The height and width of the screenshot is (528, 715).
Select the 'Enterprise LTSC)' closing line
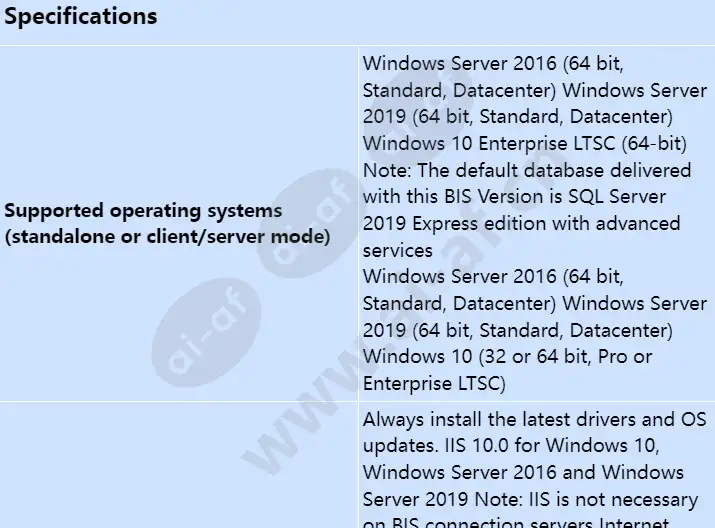pyautogui.click(x=434, y=383)
